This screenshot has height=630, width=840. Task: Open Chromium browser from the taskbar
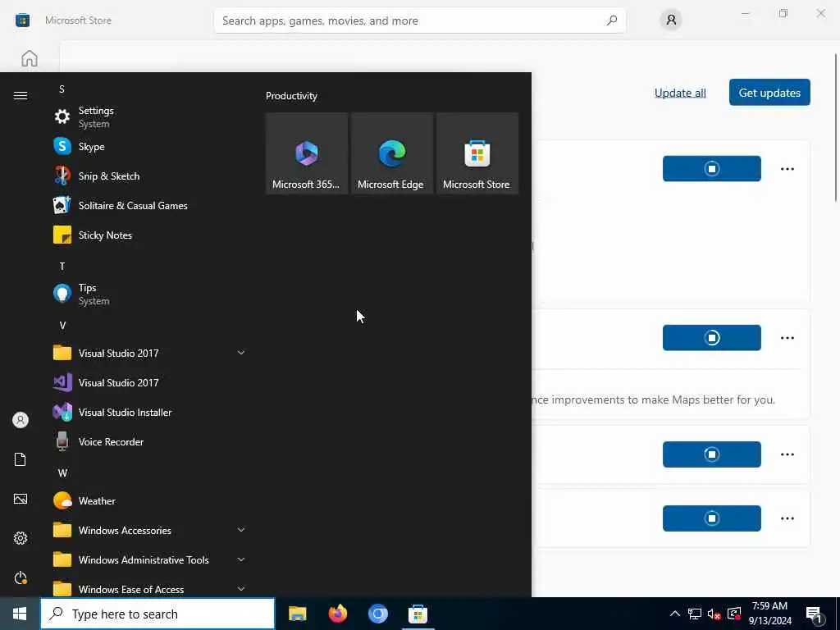coord(377,614)
